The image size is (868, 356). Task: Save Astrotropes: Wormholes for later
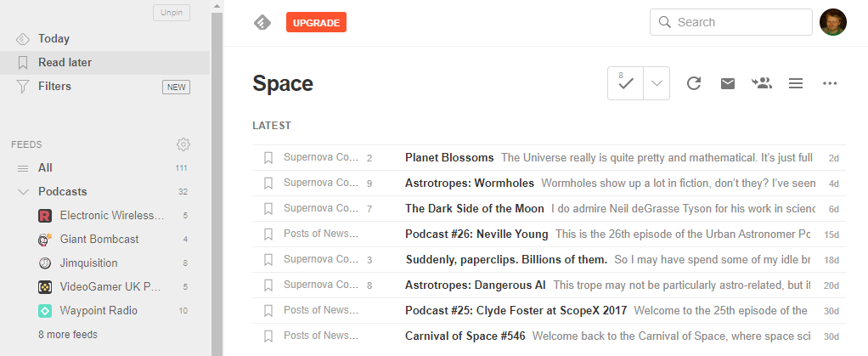coord(268,184)
